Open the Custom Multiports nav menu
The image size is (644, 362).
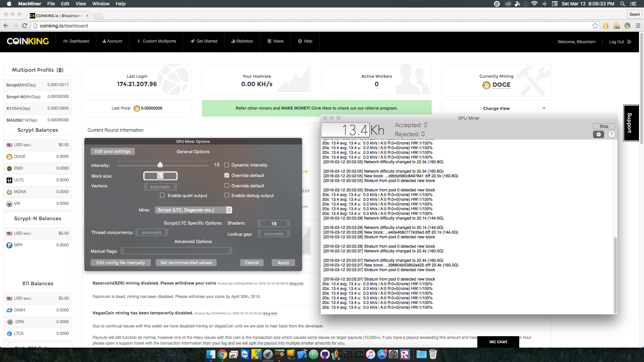(156, 41)
